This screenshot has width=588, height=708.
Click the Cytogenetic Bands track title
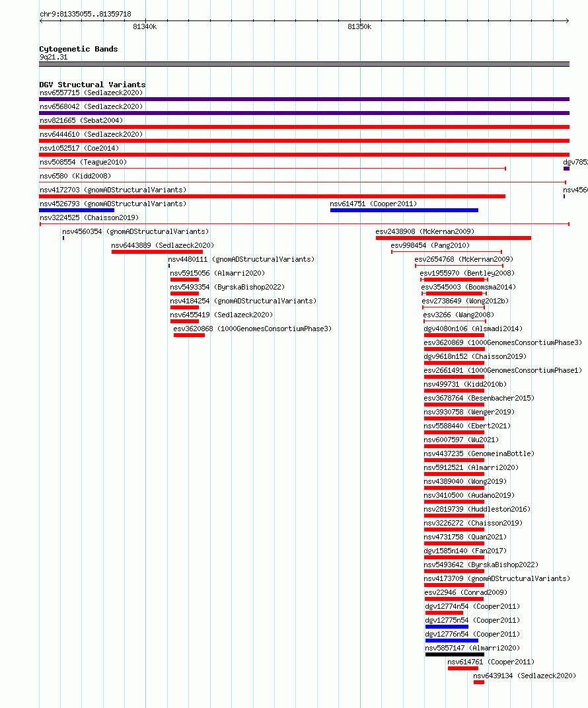pos(79,49)
